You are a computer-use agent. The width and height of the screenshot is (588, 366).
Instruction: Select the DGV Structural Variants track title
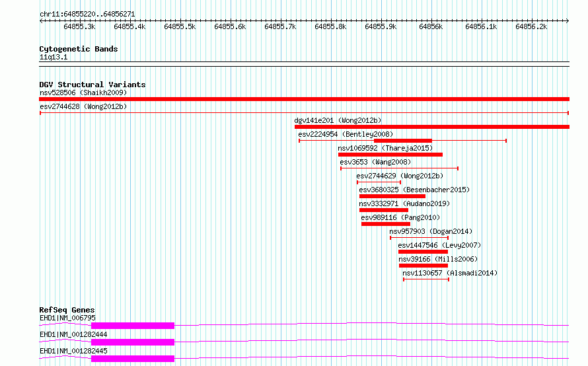tap(92, 85)
